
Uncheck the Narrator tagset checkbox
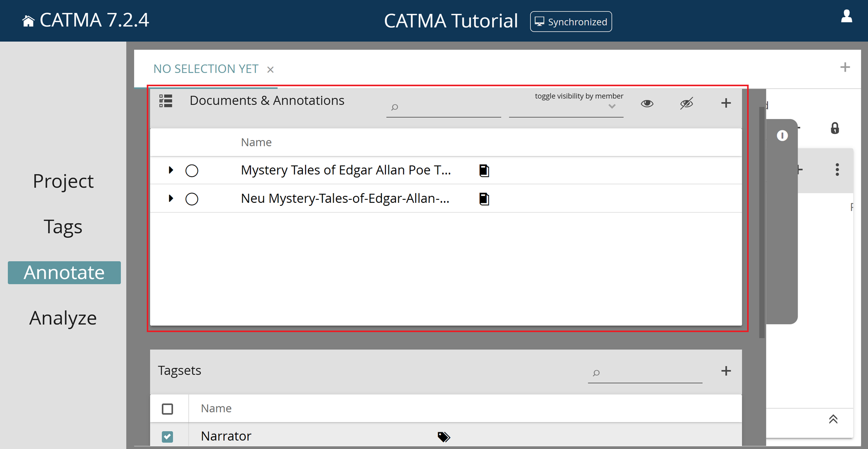coord(168,436)
